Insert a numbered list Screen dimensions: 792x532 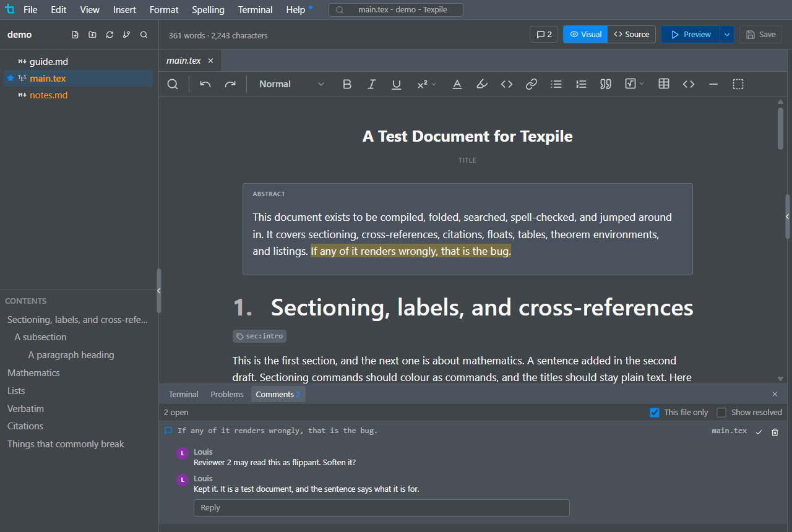(x=581, y=84)
